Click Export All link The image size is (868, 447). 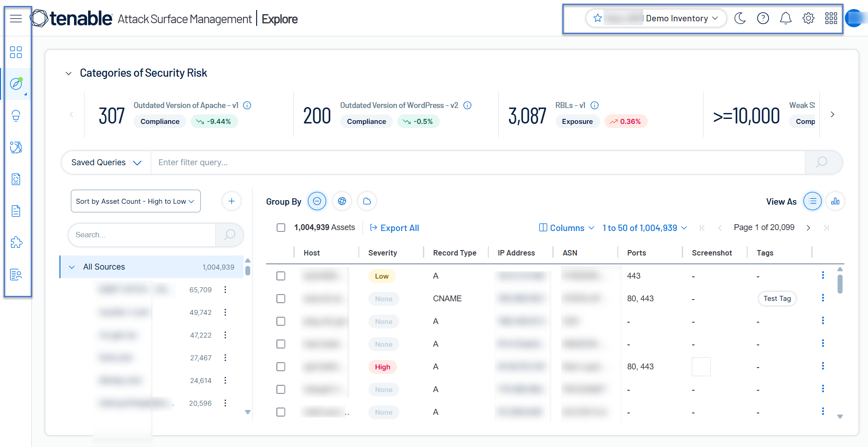pos(394,228)
